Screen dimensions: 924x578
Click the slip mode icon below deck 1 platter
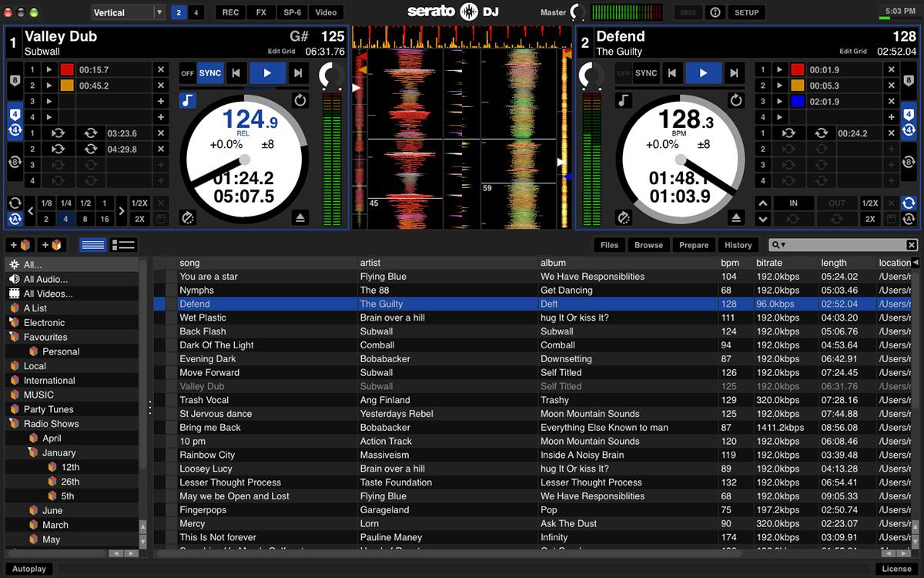pyautogui.click(x=188, y=217)
